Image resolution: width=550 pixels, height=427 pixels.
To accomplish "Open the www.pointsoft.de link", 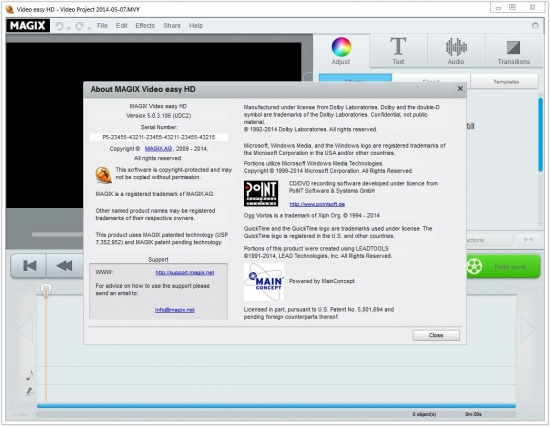I will tap(317, 204).
